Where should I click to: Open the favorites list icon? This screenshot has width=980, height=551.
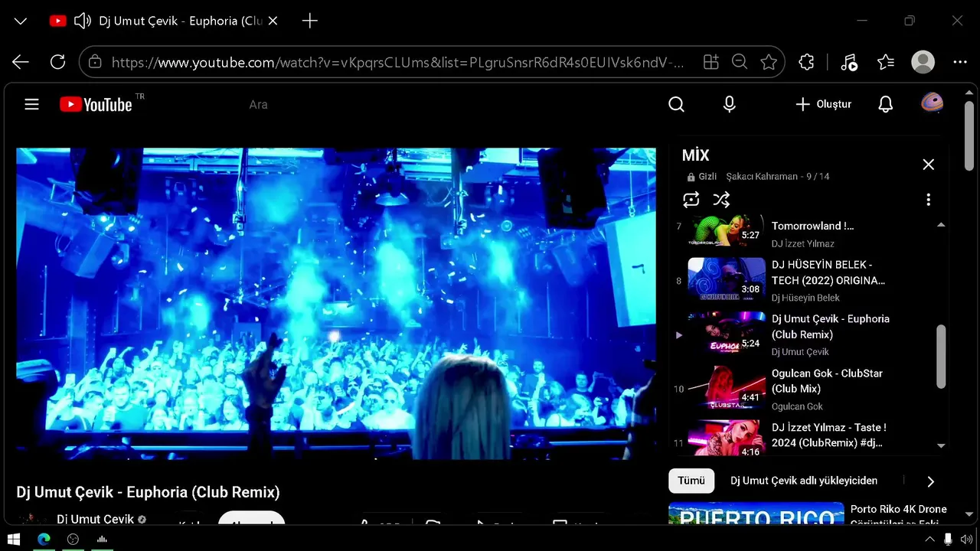[x=886, y=62]
